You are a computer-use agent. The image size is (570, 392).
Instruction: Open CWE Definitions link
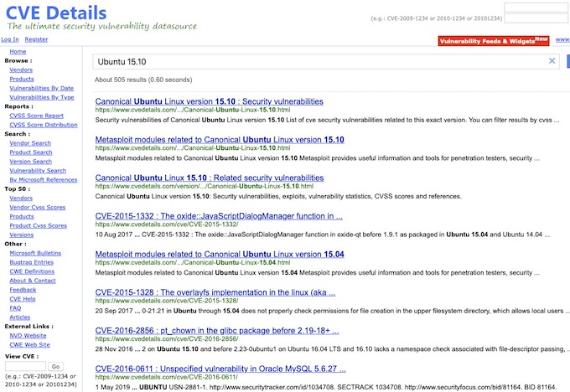(x=32, y=271)
